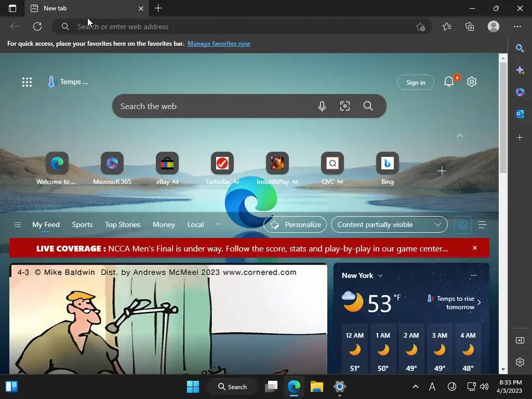This screenshot has width=532, height=399.
Task: Click the taskbar Search box
Action: 232,387
